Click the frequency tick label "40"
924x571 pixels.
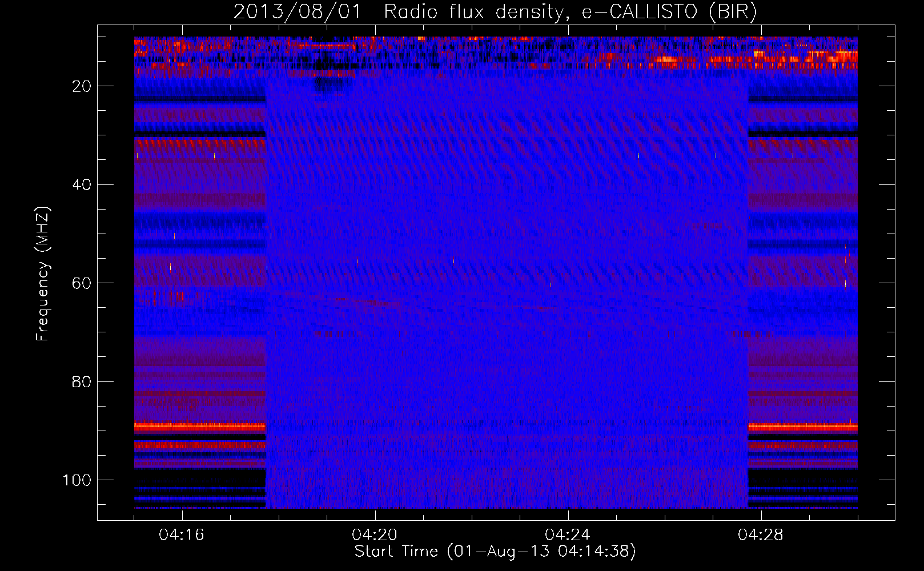[x=82, y=185]
